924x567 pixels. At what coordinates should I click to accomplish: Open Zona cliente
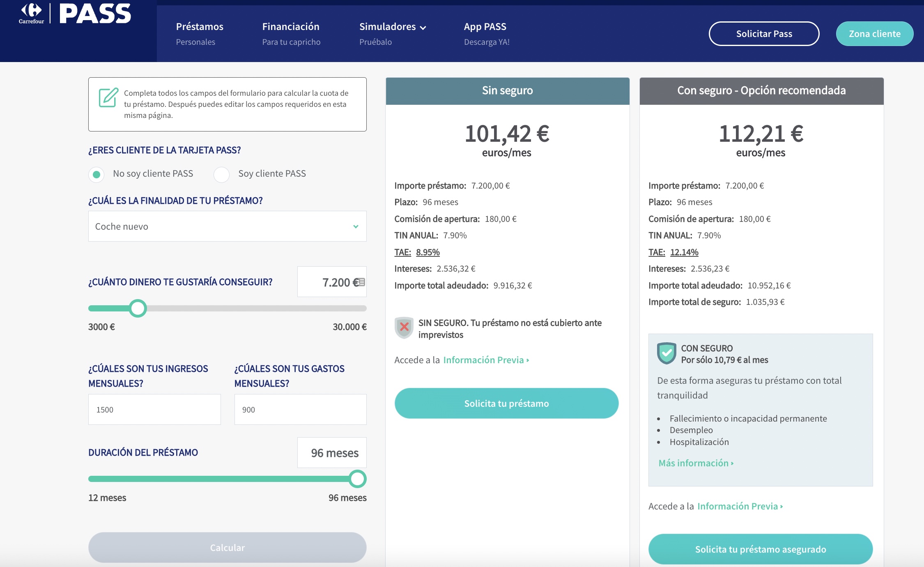[x=874, y=34]
